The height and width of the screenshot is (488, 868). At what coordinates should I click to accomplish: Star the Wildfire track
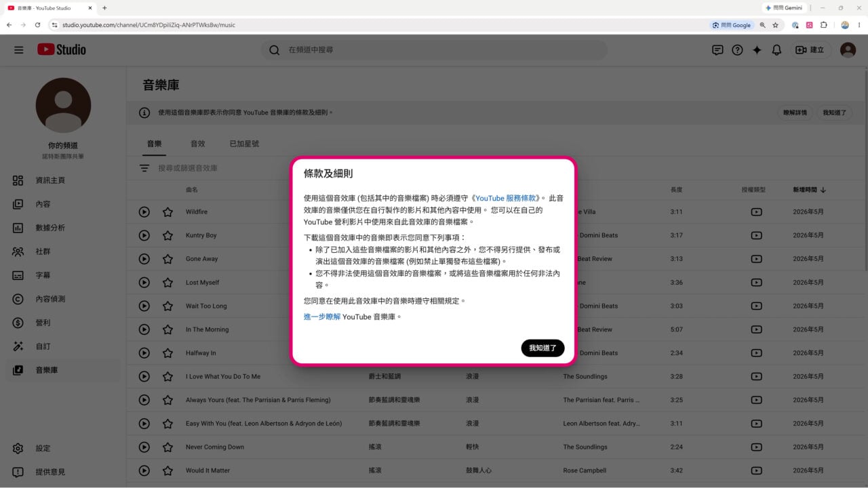coord(167,212)
